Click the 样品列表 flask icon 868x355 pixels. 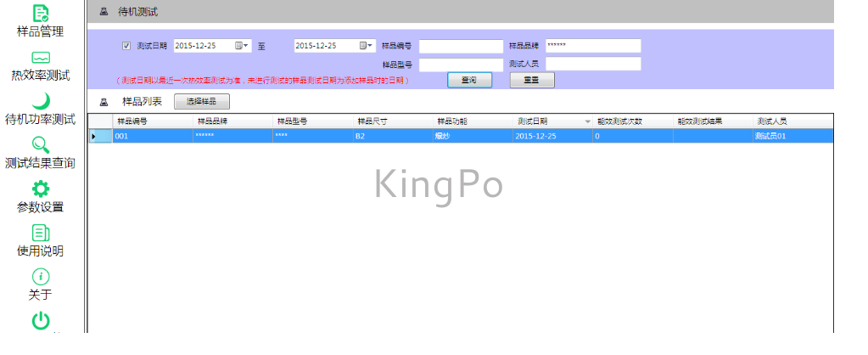coord(104,102)
